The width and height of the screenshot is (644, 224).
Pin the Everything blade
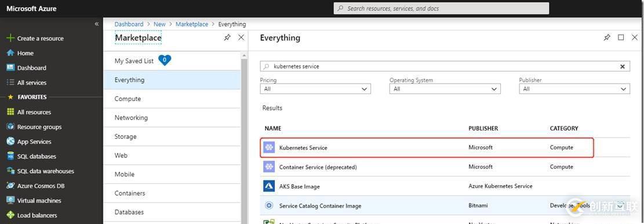[x=607, y=37]
